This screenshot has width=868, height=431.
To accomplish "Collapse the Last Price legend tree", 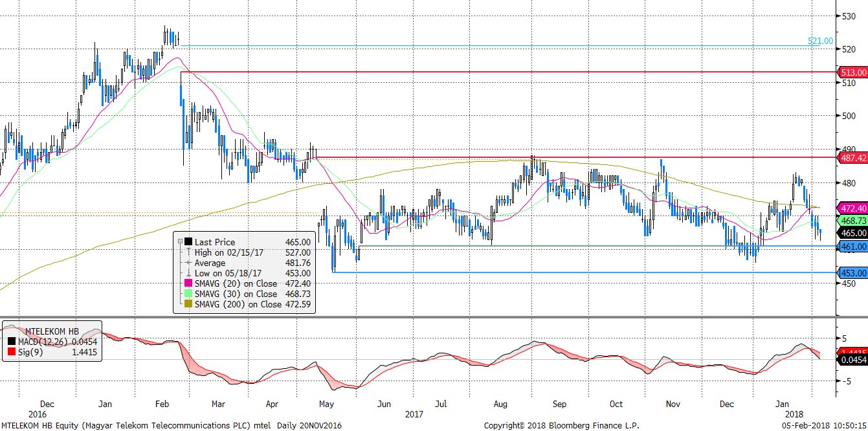I will (180, 242).
